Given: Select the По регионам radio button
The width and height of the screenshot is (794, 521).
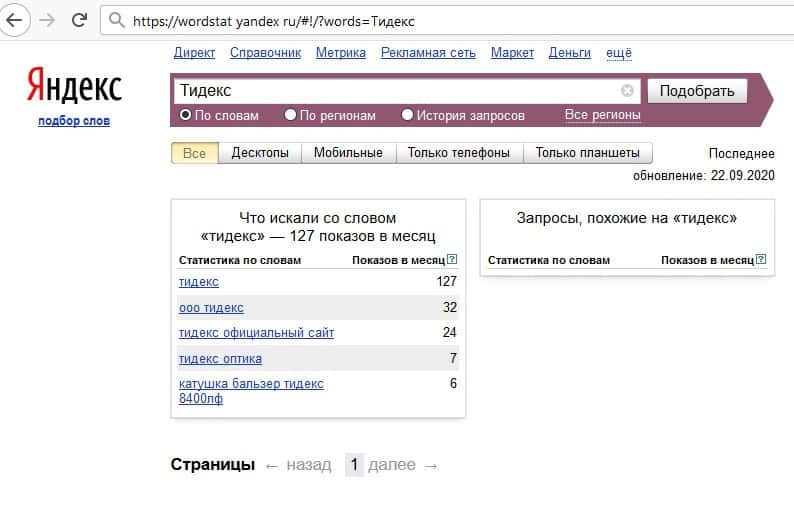Looking at the screenshot, I should coord(290,115).
